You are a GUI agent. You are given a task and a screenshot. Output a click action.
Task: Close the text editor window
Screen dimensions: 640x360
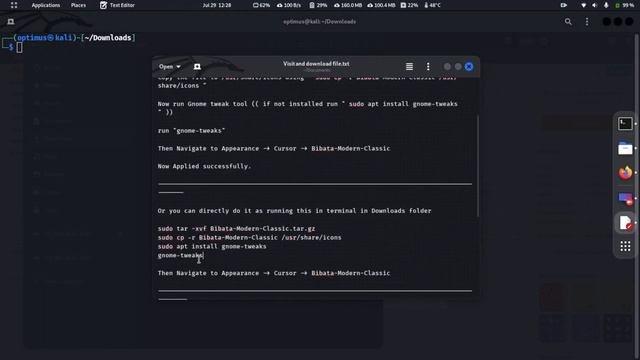[x=469, y=67]
